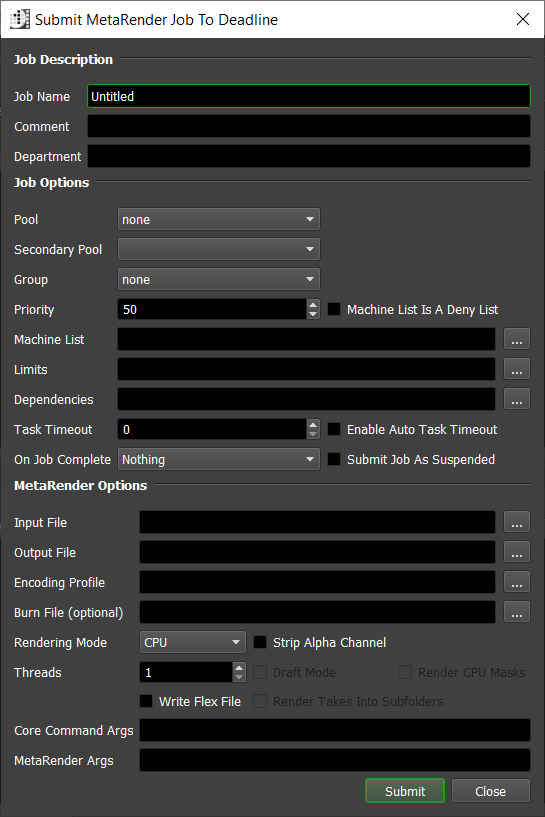The image size is (545, 817).
Task: Click the Core Command Args field
Action: [x=335, y=730]
